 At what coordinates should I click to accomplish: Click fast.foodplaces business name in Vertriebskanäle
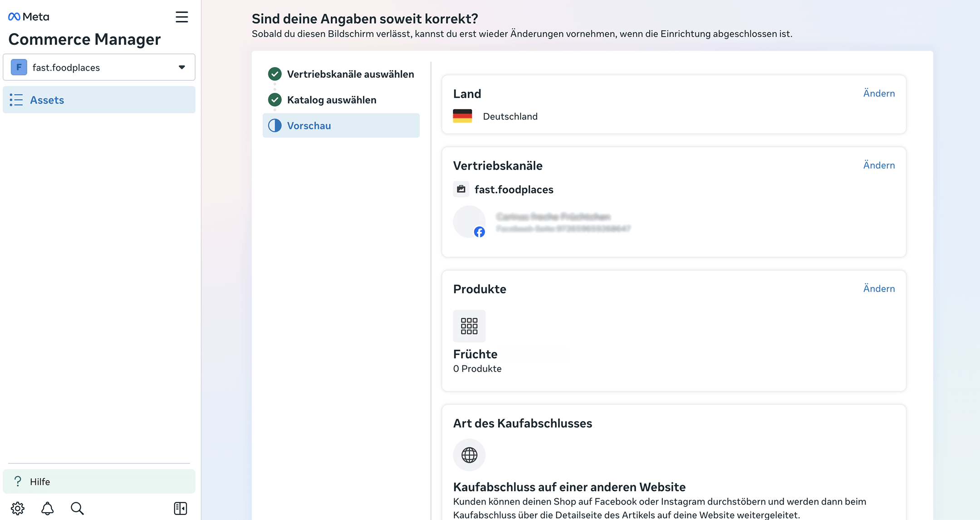click(x=514, y=190)
